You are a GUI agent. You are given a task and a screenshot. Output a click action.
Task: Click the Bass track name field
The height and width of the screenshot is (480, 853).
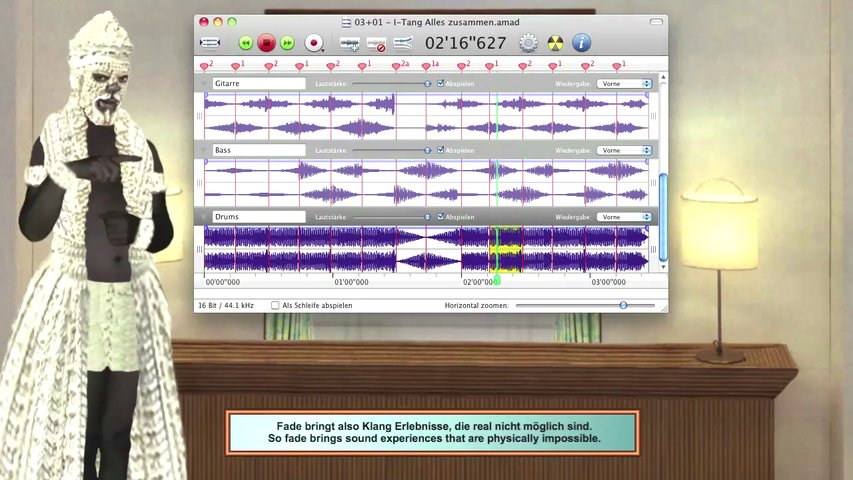tap(258, 150)
